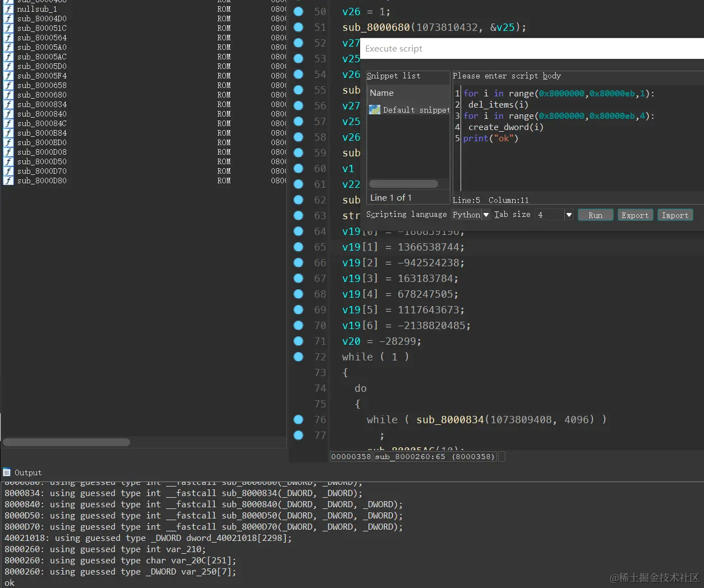Select function icon for sub_8000B84

click(x=8, y=133)
